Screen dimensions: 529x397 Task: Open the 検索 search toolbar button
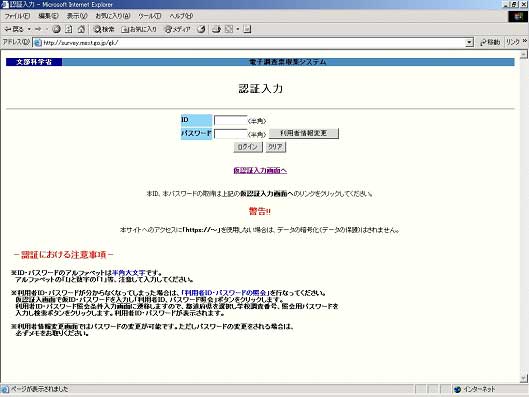pos(104,29)
